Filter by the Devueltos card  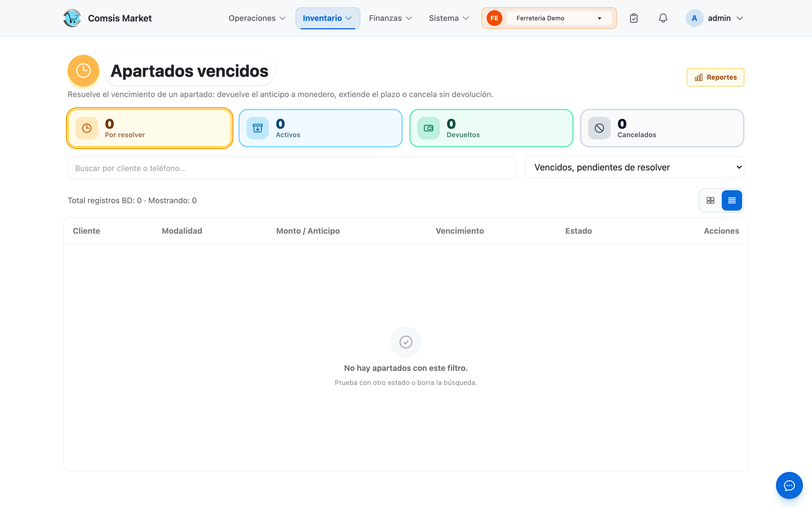[x=491, y=128]
